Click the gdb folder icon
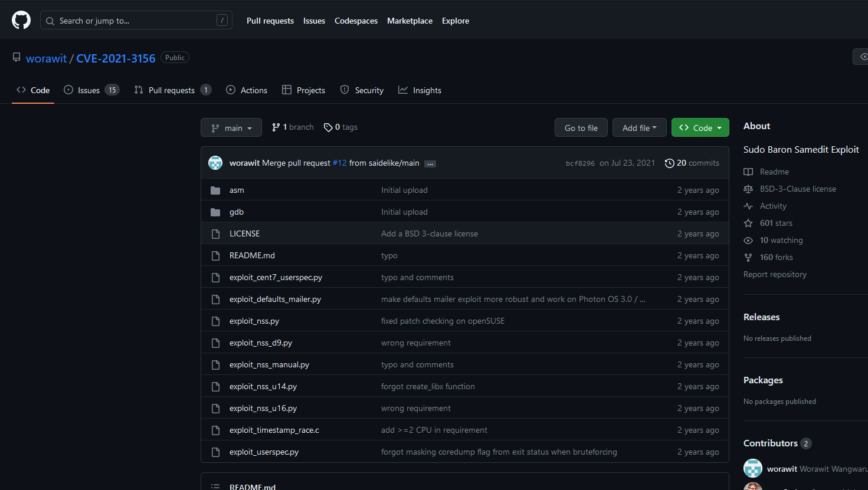 [x=215, y=212]
